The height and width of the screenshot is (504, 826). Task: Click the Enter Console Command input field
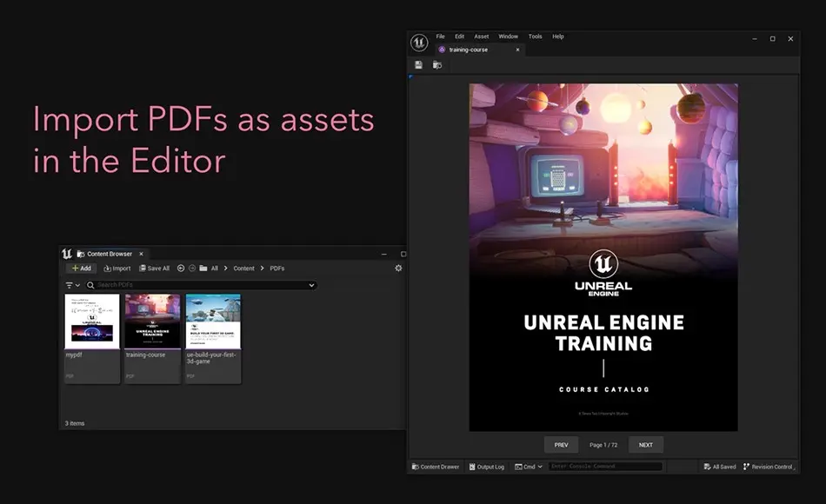pos(605,466)
